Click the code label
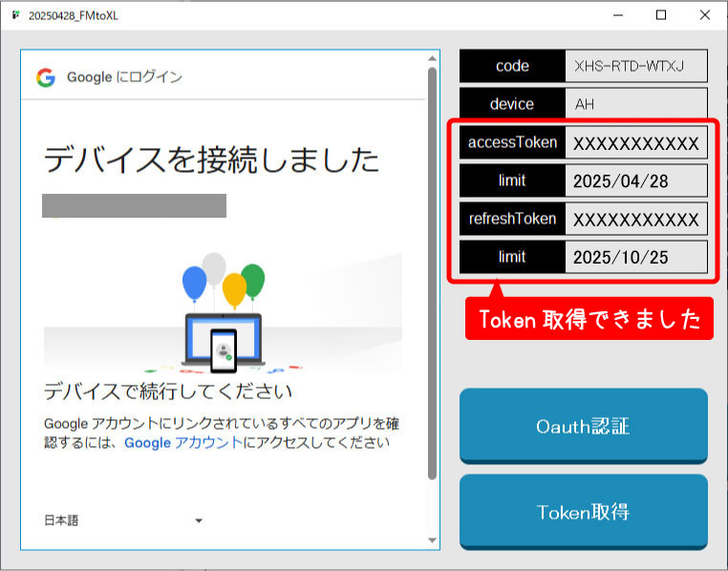This screenshot has height=571, width=728. point(513,66)
